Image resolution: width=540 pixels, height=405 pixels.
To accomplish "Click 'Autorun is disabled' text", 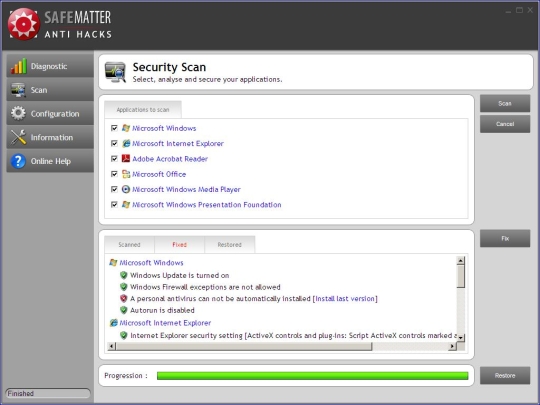I will (162, 310).
